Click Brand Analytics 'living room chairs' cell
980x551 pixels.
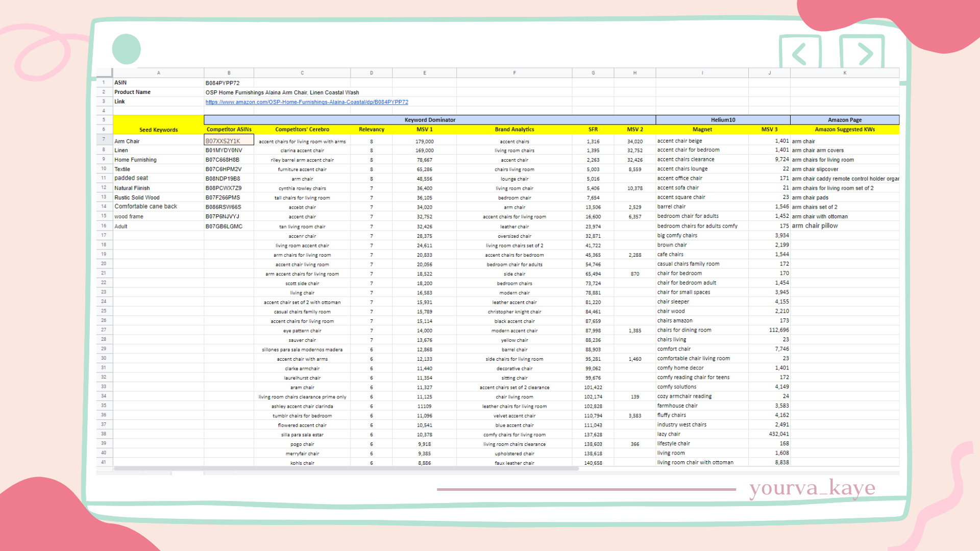(514, 151)
